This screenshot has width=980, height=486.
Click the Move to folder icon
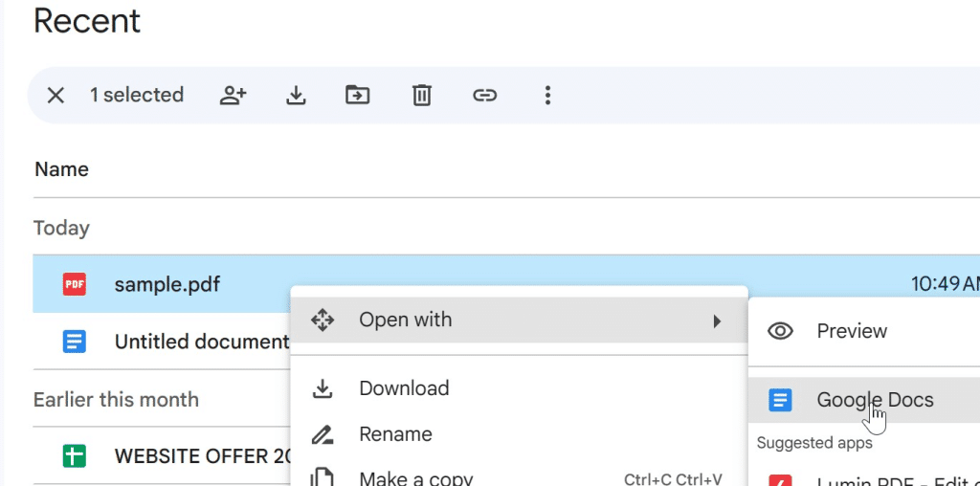[358, 95]
